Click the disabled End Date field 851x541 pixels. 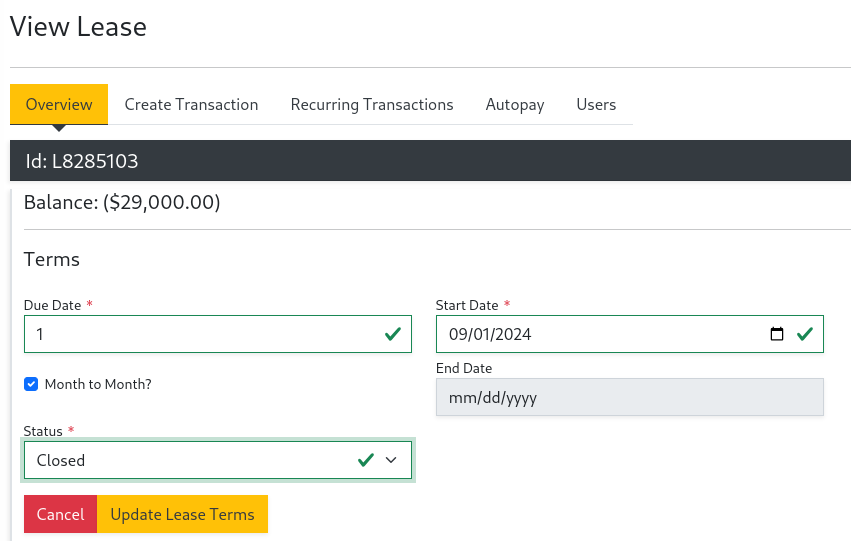[x=629, y=397]
